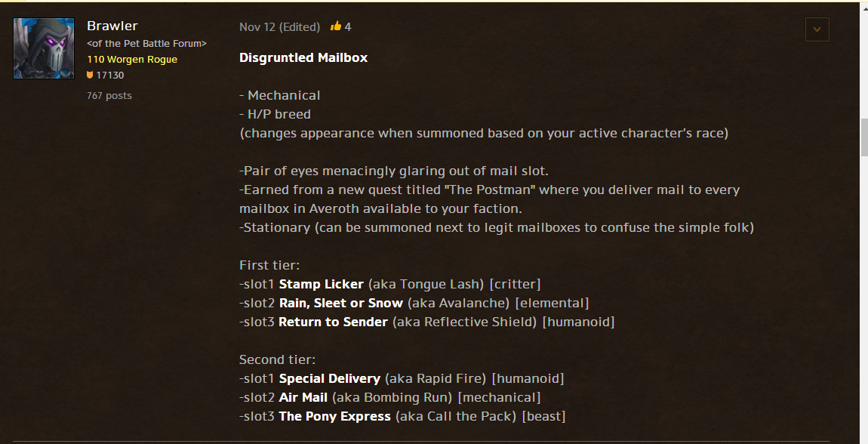
Task: Click the bold Rain, Sleet or Snow text
Action: coord(341,303)
